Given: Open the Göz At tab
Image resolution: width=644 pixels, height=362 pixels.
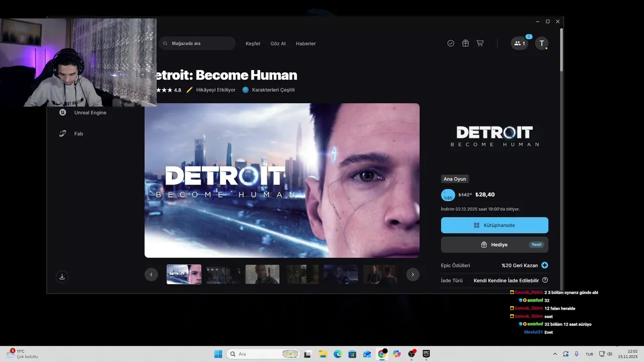Looking at the screenshot, I should tap(278, 44).
